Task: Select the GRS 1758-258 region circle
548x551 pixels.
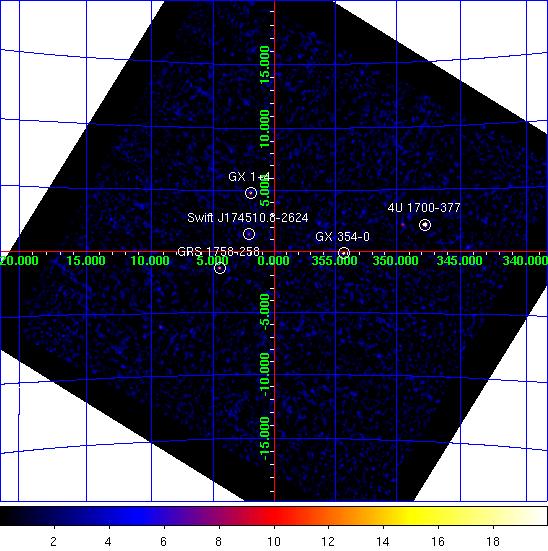Action: (x=220, y=268)
